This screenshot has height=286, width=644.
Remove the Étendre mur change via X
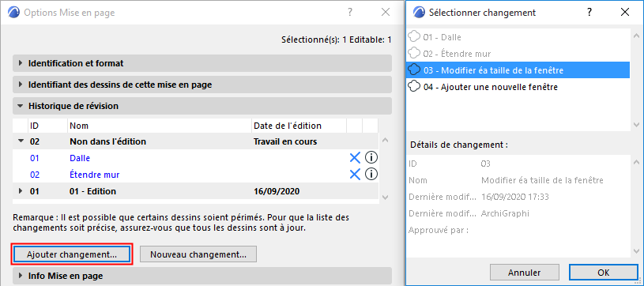coord(355,175)
